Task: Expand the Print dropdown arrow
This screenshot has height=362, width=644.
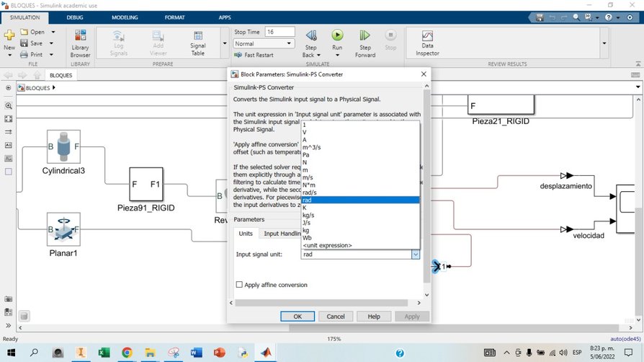Action: coord(51,54)
